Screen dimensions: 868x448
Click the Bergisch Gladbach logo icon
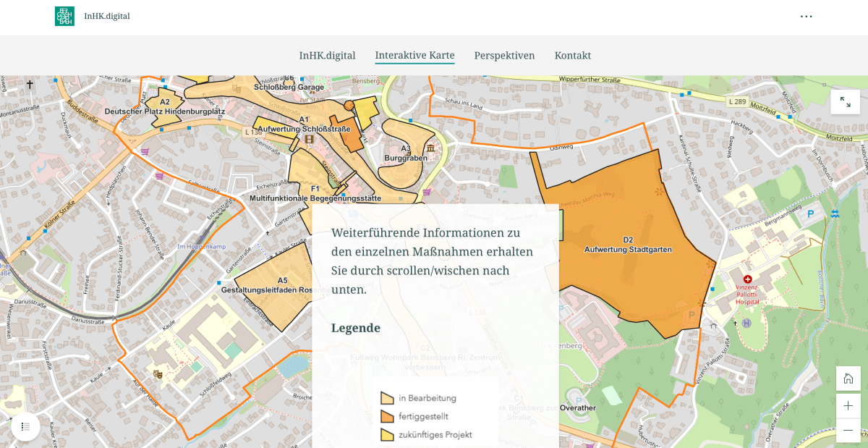click(x=64, y=16)
